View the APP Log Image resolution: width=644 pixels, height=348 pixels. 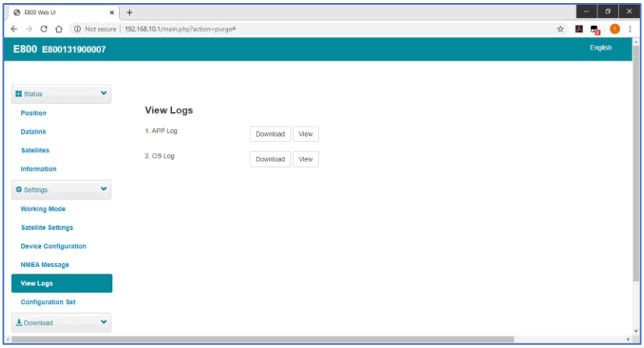[306, 134]
